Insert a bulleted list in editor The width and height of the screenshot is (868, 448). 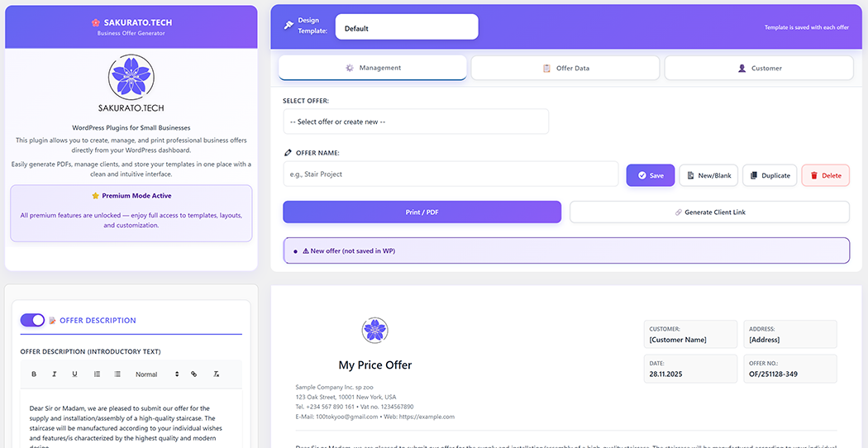click(x=117, y=374)
